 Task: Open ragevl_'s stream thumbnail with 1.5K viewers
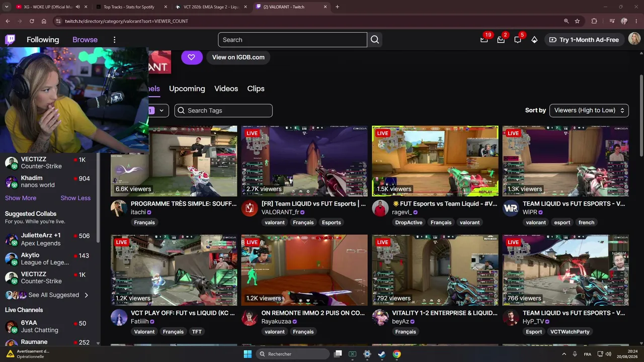click(x=435, y=161)
